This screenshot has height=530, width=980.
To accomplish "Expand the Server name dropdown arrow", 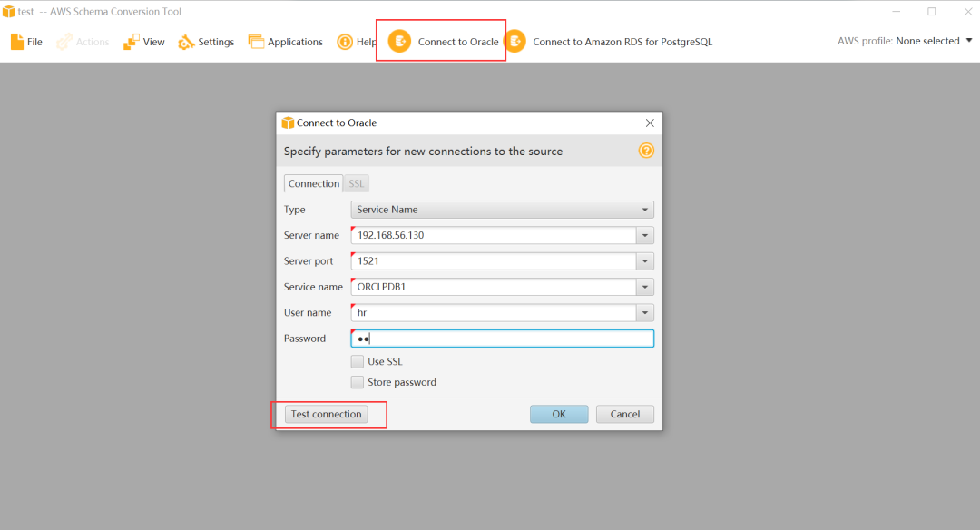I will [x=645, y=236].
